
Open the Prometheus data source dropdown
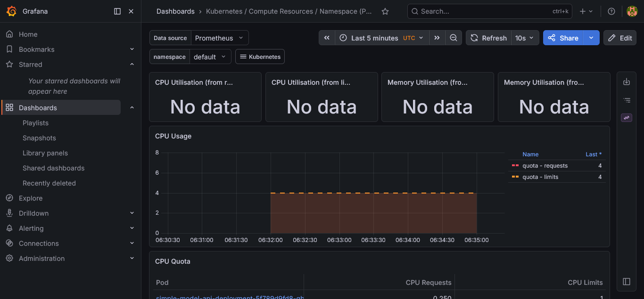[x=220, y=38]
